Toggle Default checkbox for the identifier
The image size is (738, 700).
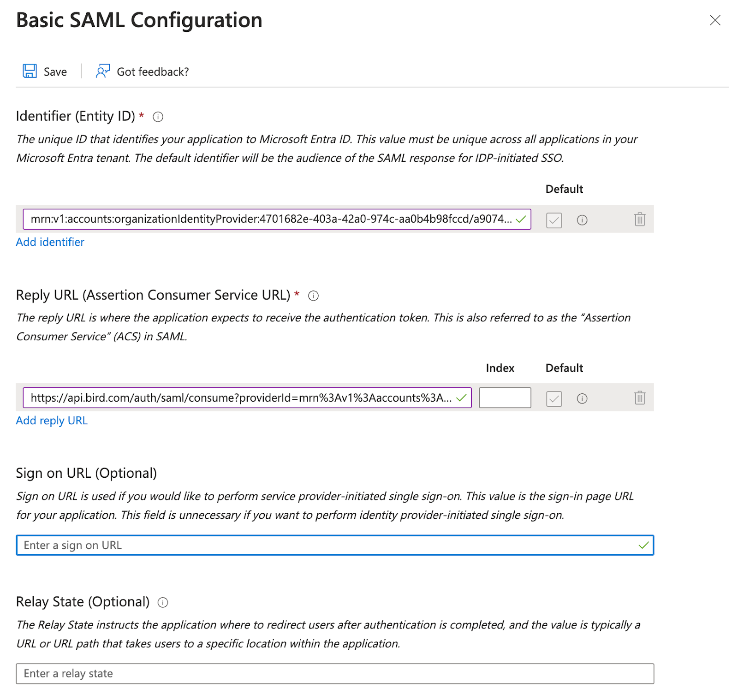coord(553,220)
